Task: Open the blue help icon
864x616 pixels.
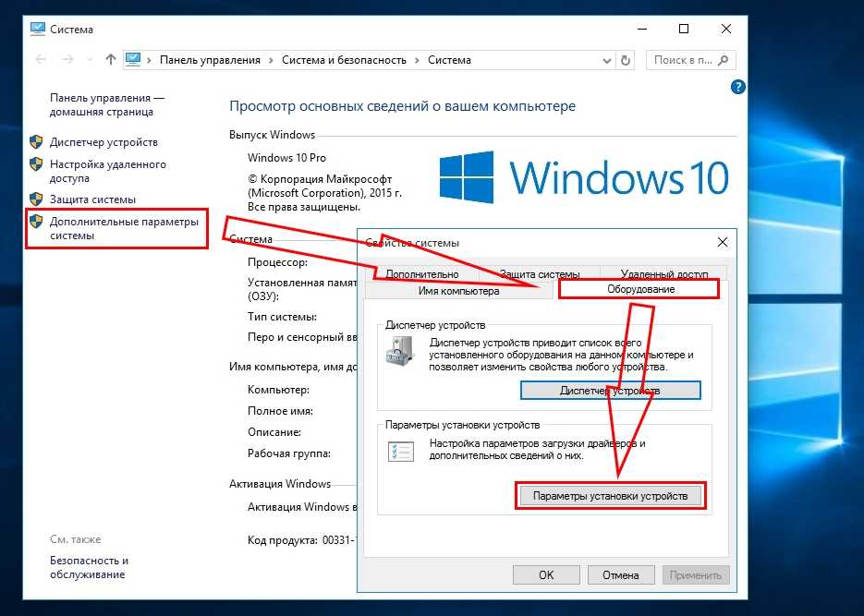Action: pyautogui.click(x=737, y=87)
